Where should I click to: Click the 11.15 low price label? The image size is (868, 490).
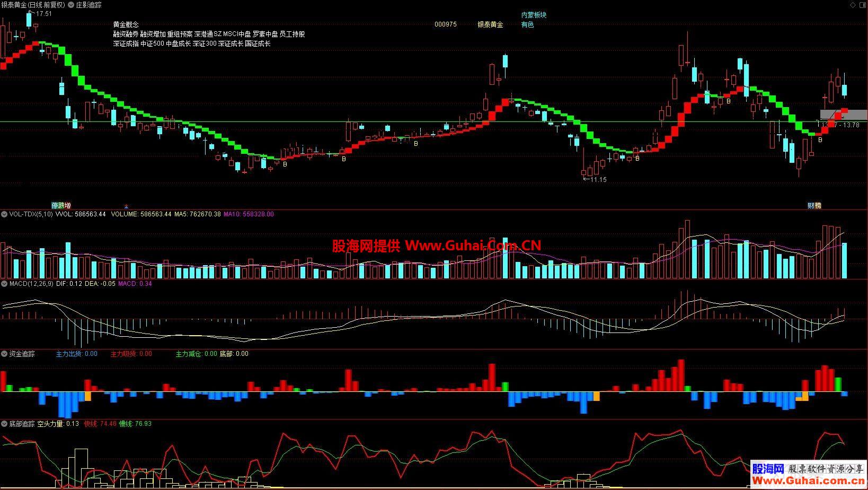[598, 180]
